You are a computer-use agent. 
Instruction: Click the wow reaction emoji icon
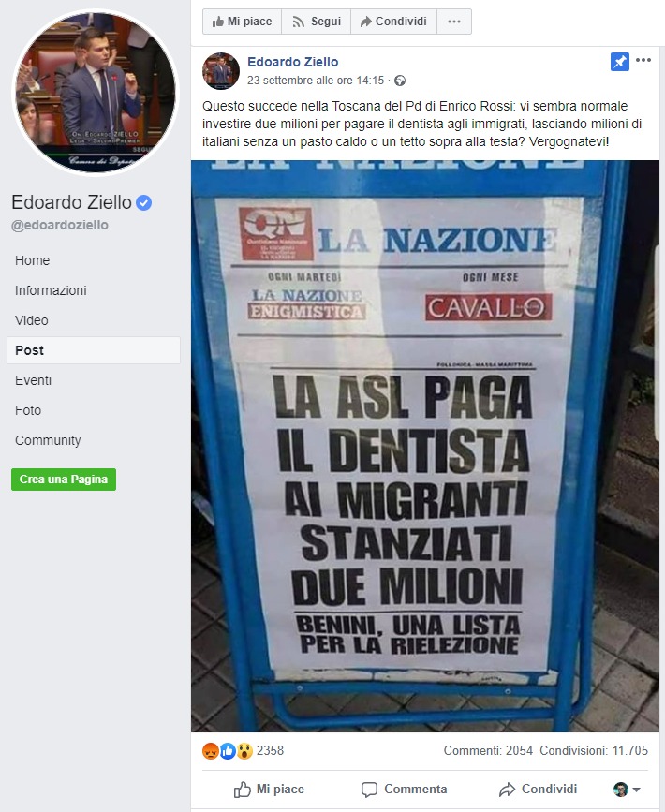coord(244,751)
